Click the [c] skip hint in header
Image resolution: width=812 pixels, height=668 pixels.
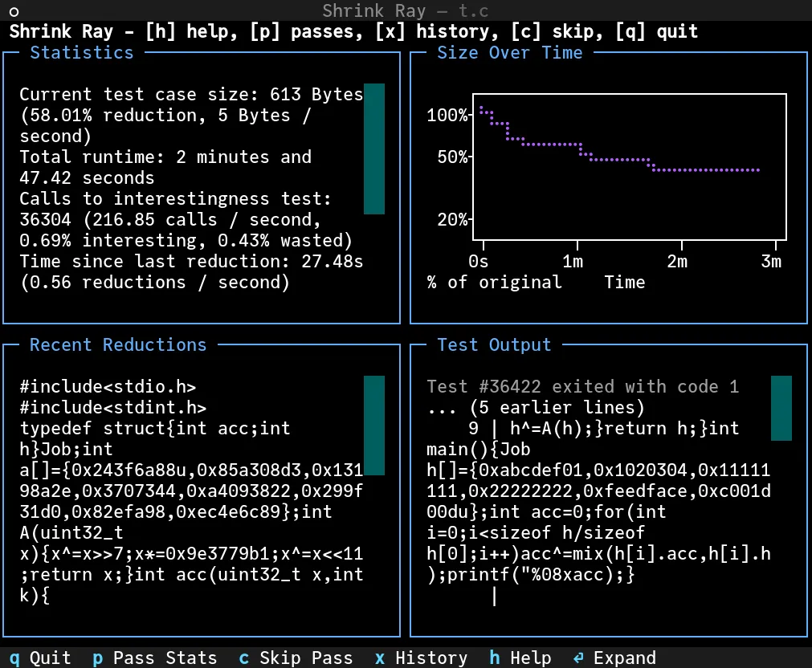[557, 31]
